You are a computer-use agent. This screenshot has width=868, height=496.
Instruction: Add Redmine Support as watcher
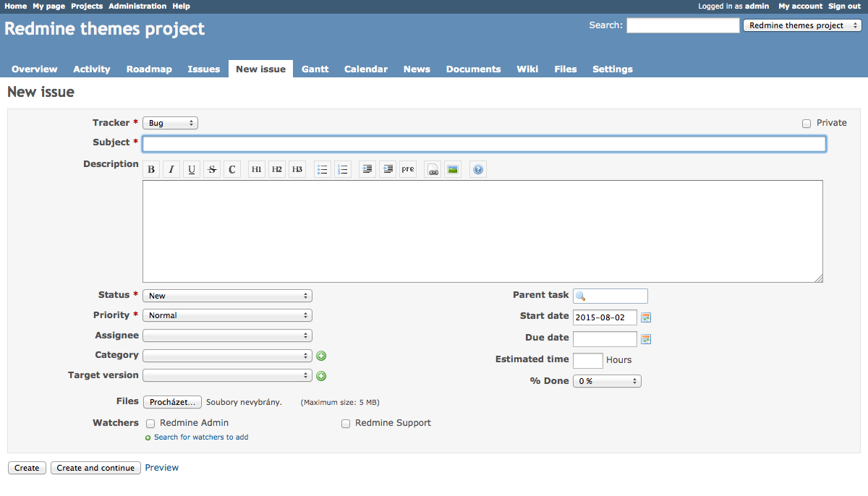pyautogui.click(x=346, y=424)
